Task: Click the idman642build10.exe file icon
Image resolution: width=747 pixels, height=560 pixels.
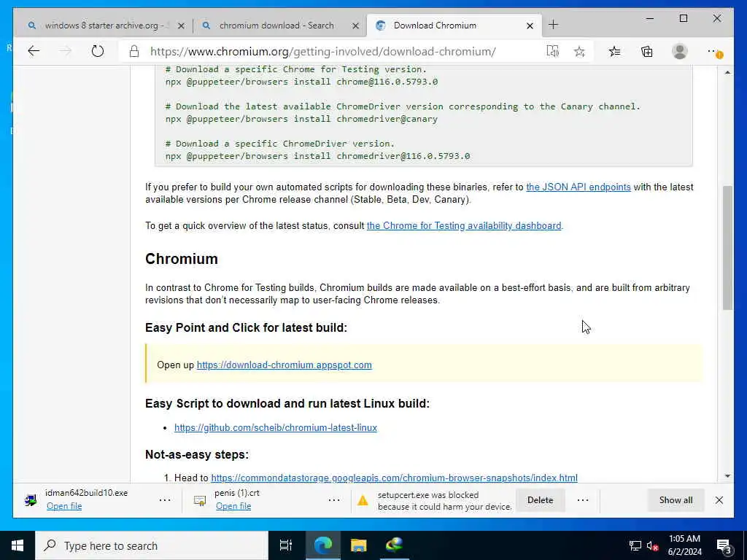Action: (31, 500)
